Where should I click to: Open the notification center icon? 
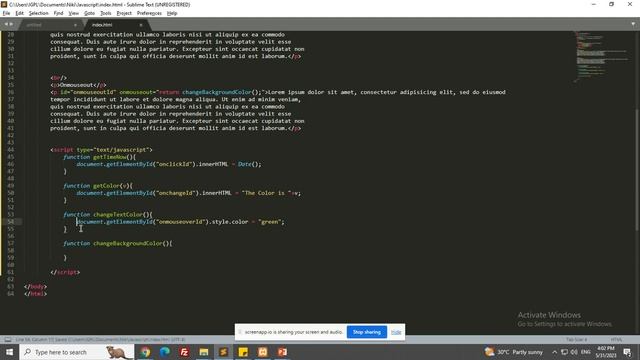627,352
